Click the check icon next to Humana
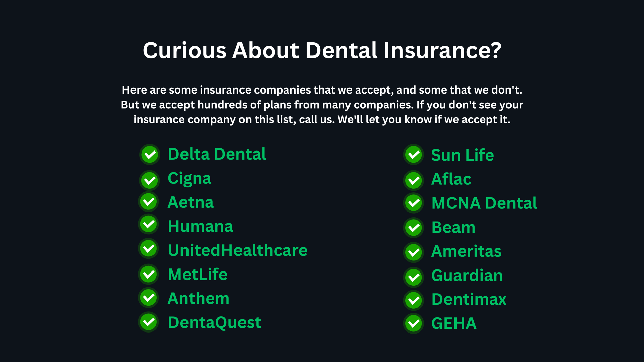644x362 pixels. (x=149, y=224)
